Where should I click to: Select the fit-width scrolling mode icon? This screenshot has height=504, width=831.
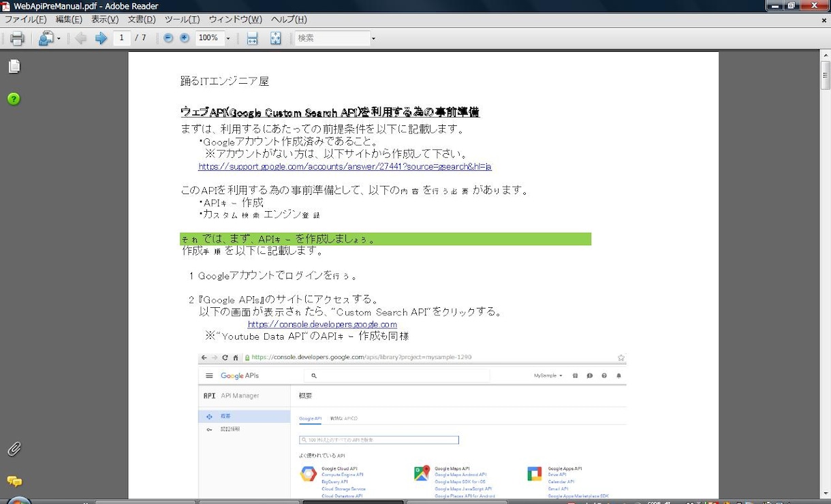[x=252, y=39]
